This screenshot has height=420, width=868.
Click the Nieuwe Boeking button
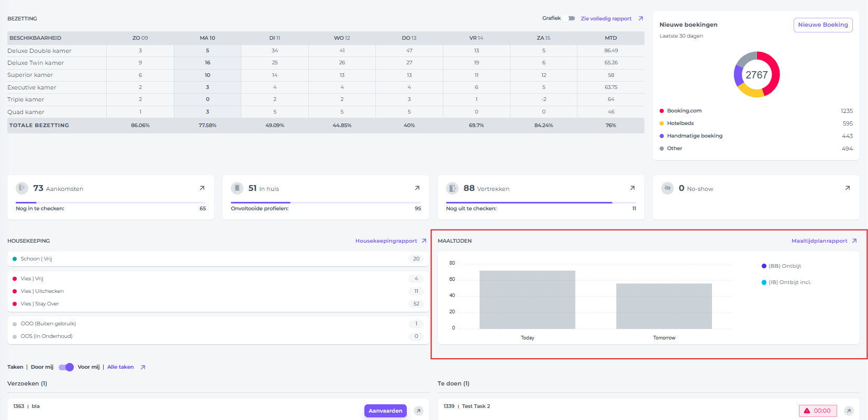[822, 25]
